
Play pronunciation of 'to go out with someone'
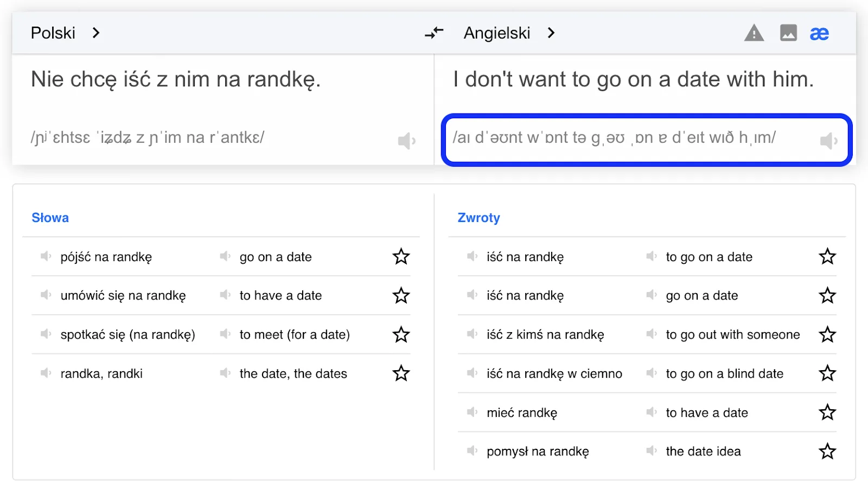651,334
